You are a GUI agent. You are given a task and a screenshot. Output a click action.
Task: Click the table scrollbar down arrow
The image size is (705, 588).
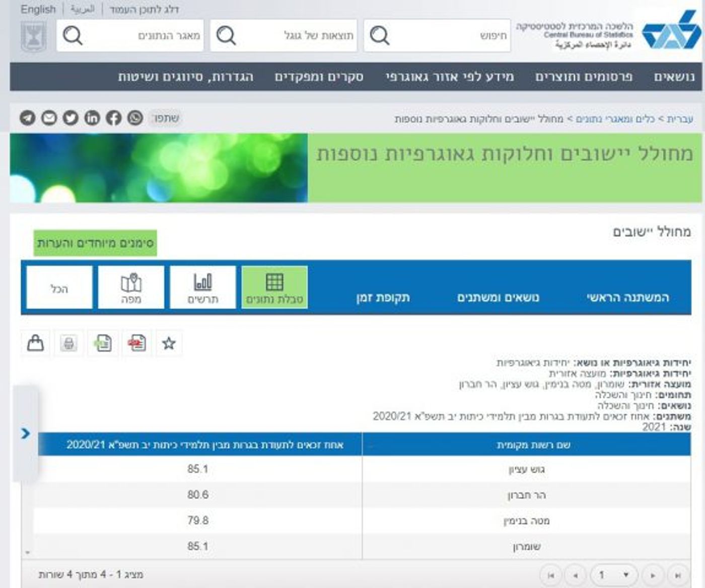pos(28,552)
